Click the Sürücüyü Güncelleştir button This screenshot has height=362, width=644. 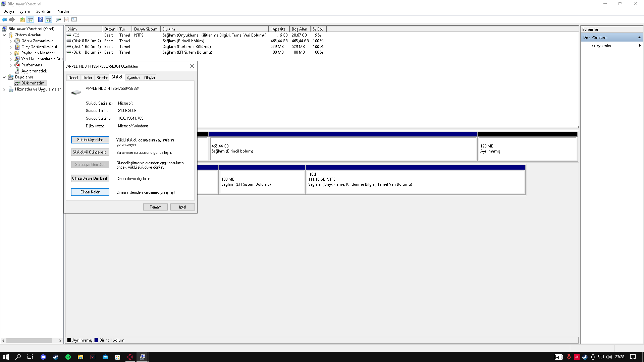90,152
